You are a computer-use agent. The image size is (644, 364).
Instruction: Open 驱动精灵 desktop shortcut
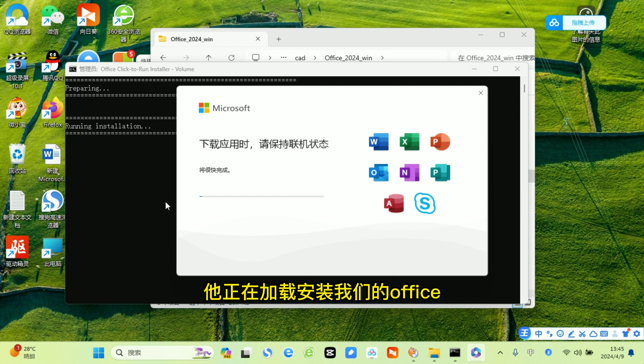tap(17, 251)
